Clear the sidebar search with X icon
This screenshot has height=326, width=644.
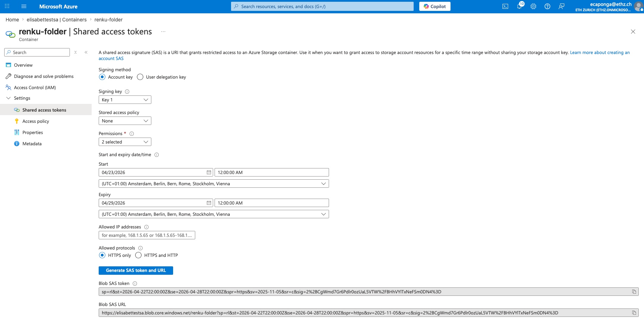click(75, 52)
